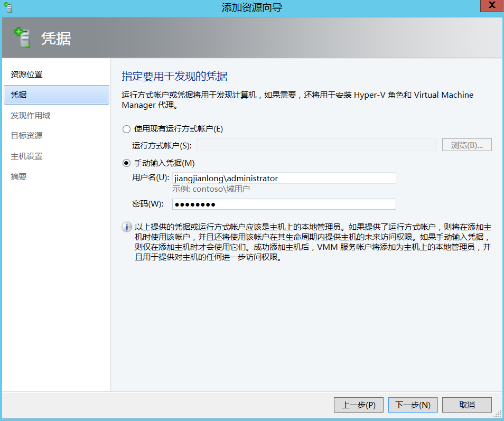Viewport: 504px width, 421px height.
Task: Click the 运行方式帐户(S): label
Action: pos(162,146)
